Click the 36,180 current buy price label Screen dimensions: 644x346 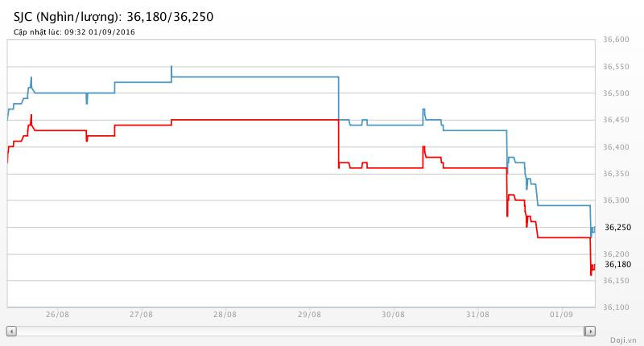617,264
